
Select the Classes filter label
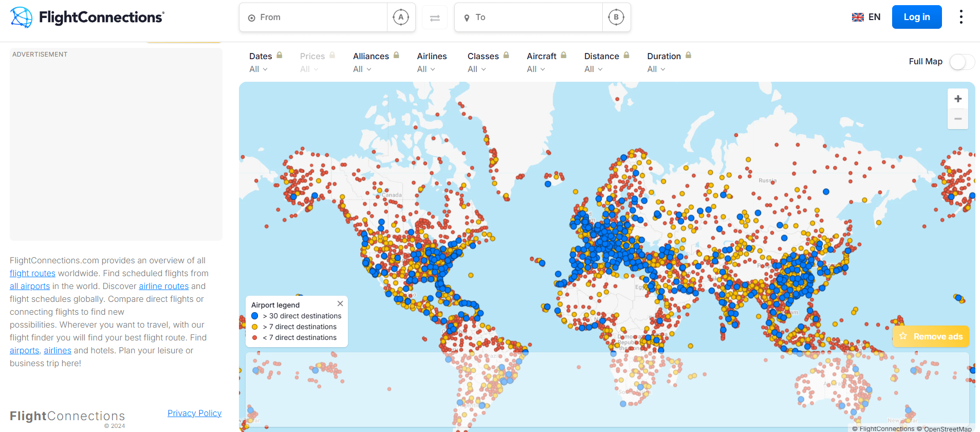pyautogui.click(x=483, y=56)
